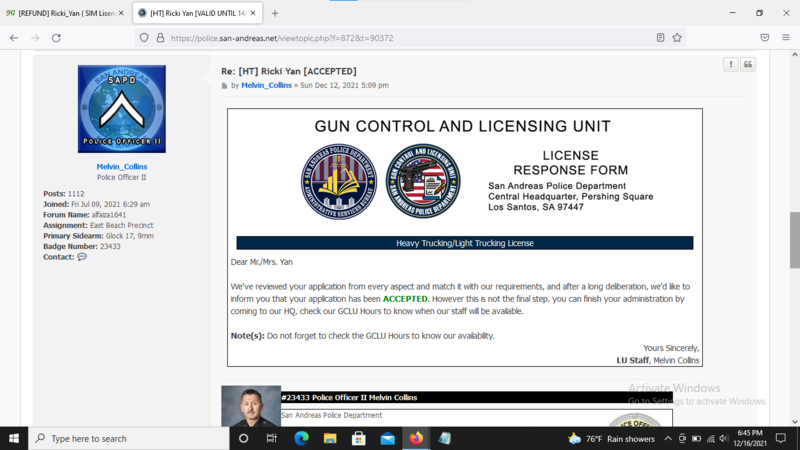Open volume control tray icon

click(723, 438)
